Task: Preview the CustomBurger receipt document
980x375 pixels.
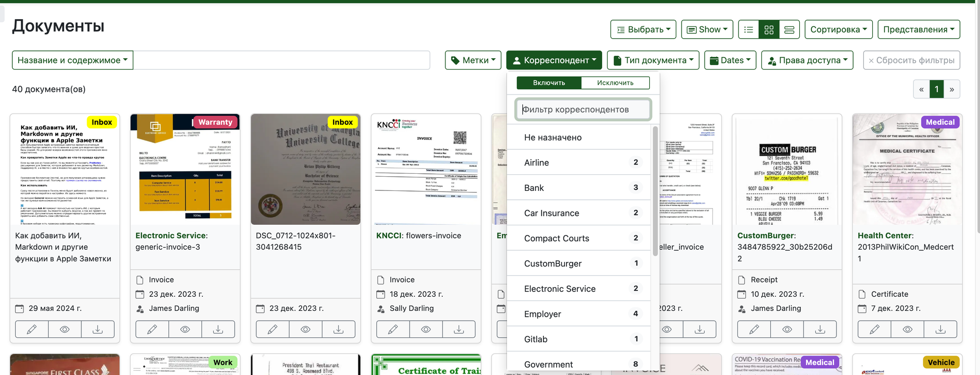Action: [787, 329]
